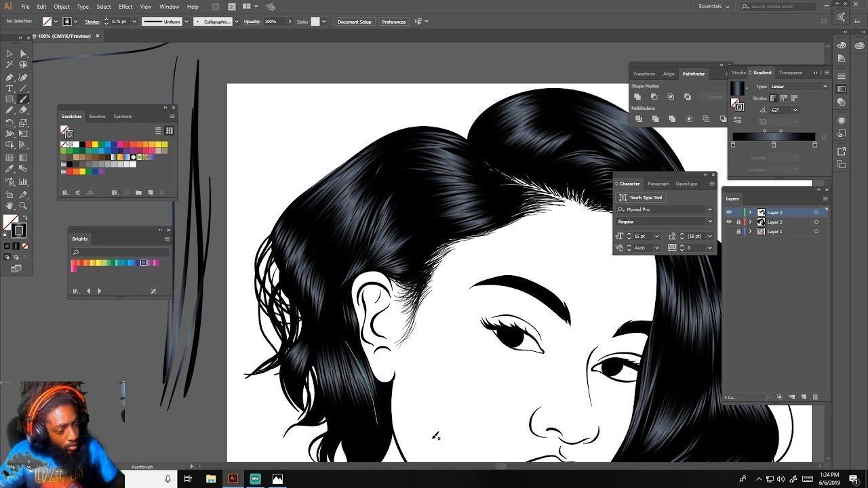This screenshot has width=868, height=488.
Task: Click the Document Setup button
Action: 355,22
